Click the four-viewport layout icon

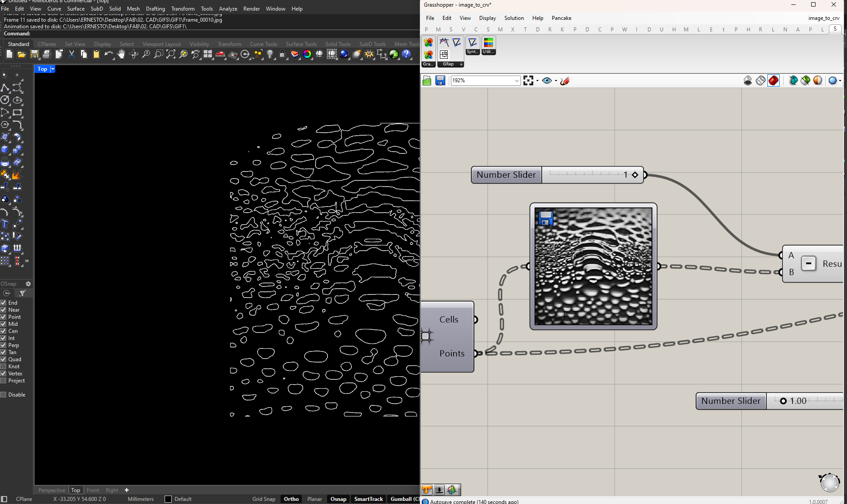[x=208, y=54]
